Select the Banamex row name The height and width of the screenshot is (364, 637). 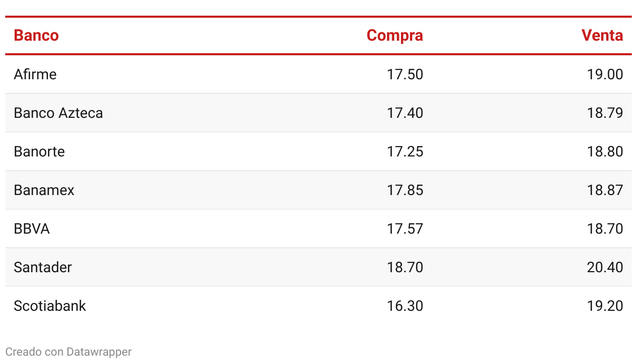[x=44, y=190]
